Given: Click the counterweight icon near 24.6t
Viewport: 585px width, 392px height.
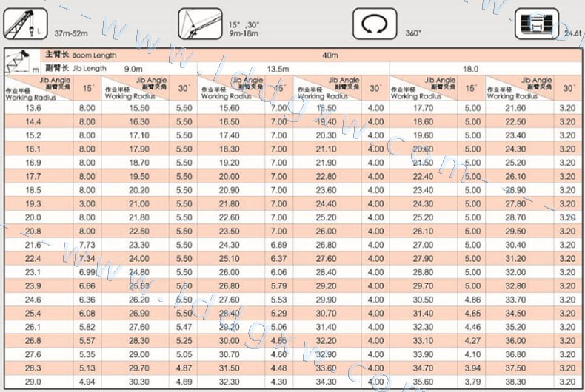Looking at the screenshot, I should click(537, 24).
